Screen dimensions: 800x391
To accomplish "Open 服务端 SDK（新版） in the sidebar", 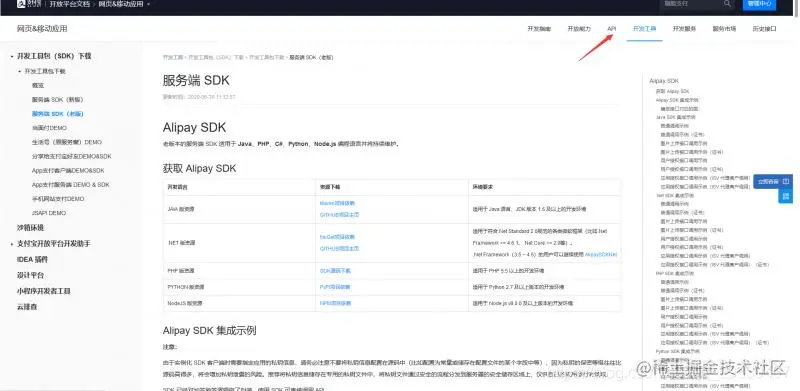I will pos(57,100).
